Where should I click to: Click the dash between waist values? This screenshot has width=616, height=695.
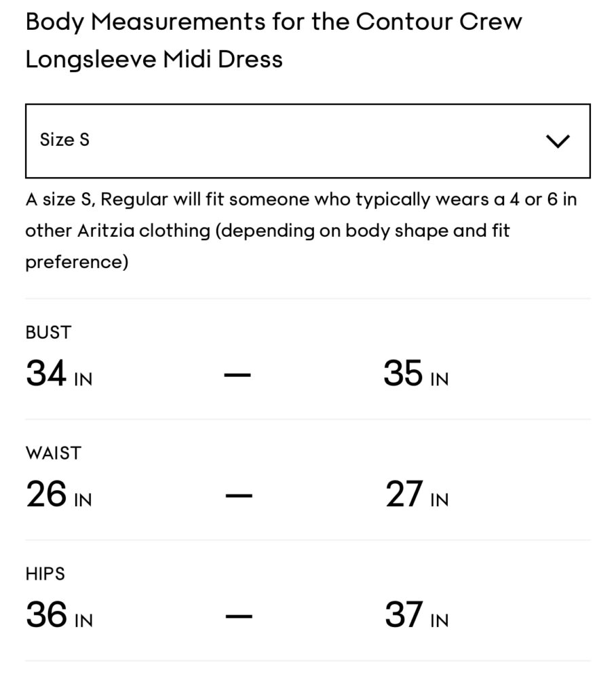(238, 495)
